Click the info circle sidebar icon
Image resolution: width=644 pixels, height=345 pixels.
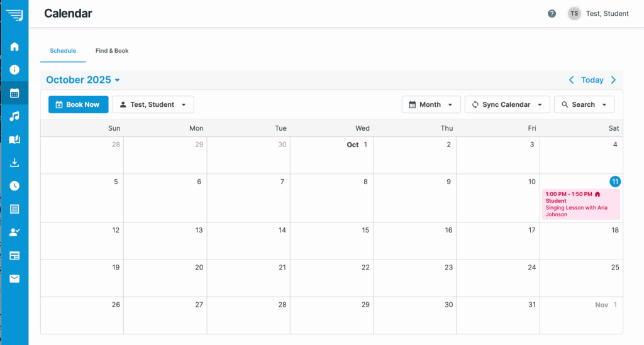[14, 70]
